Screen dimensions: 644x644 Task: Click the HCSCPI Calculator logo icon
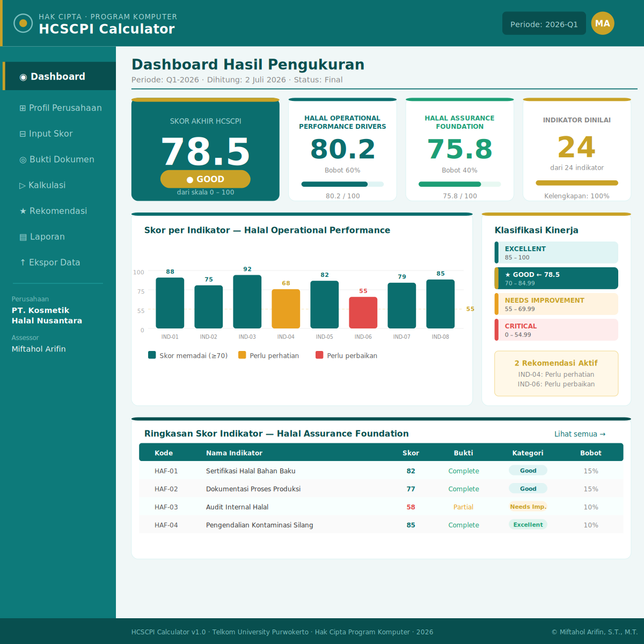23,23
